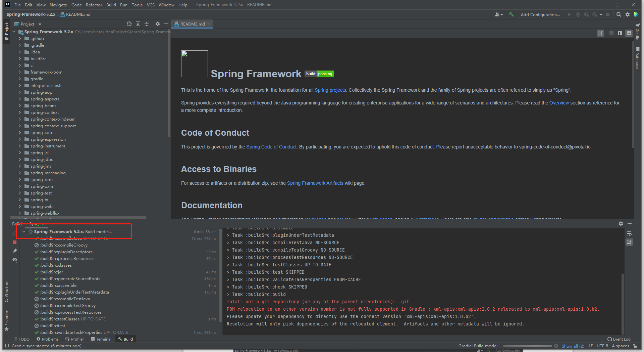644x352 pixels.
Task: Click Select Opened File target icon in Project panel
Action: pos(129,24)
